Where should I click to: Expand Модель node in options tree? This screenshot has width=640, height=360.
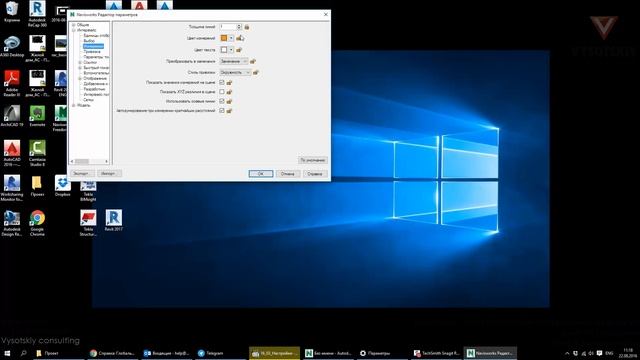[x=74, y=105]
